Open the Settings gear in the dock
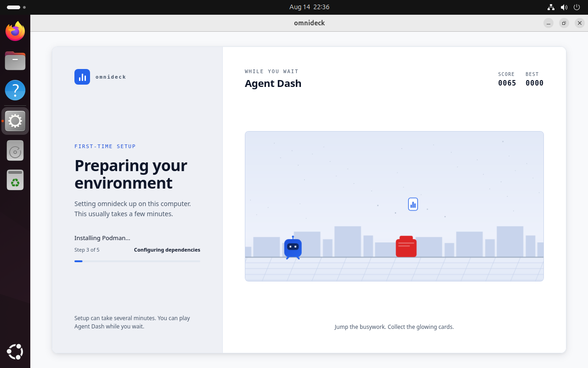Screen dimensions: 588x368 click(15, 121)
